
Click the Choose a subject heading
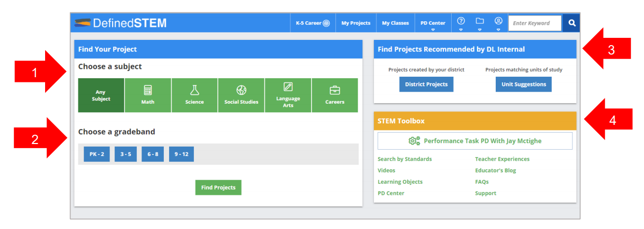pos(110,67)
